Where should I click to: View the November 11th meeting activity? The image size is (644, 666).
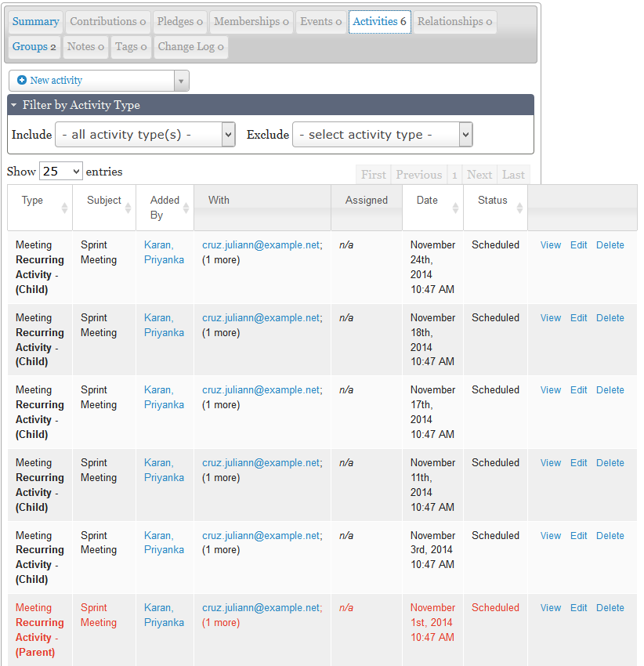click(551, 463)
